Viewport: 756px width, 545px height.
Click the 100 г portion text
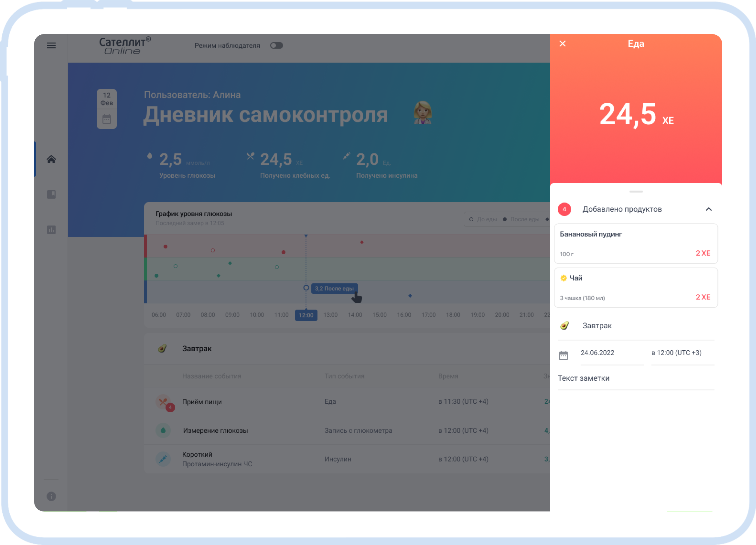566,254
